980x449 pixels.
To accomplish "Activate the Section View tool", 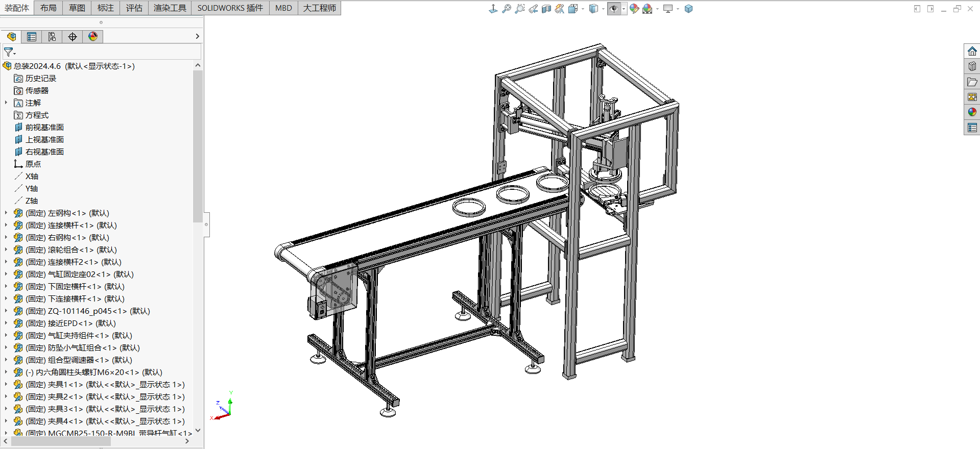I will click(x=546, y=9).
